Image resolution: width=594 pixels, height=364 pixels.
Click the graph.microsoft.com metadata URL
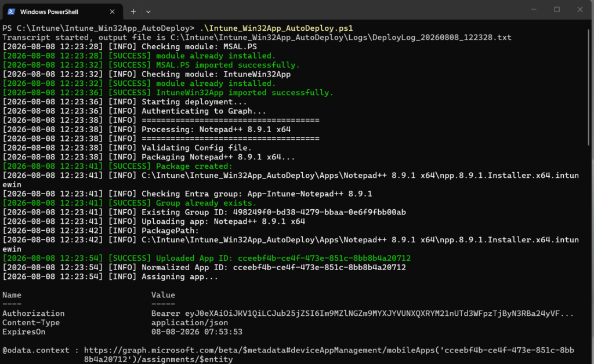[x=329, y=355]
